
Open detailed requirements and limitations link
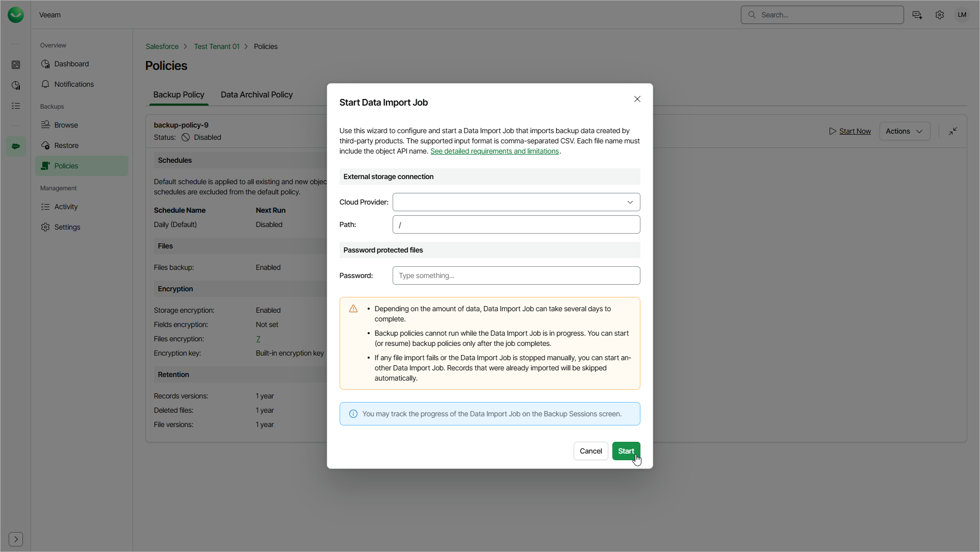point(495,151)
